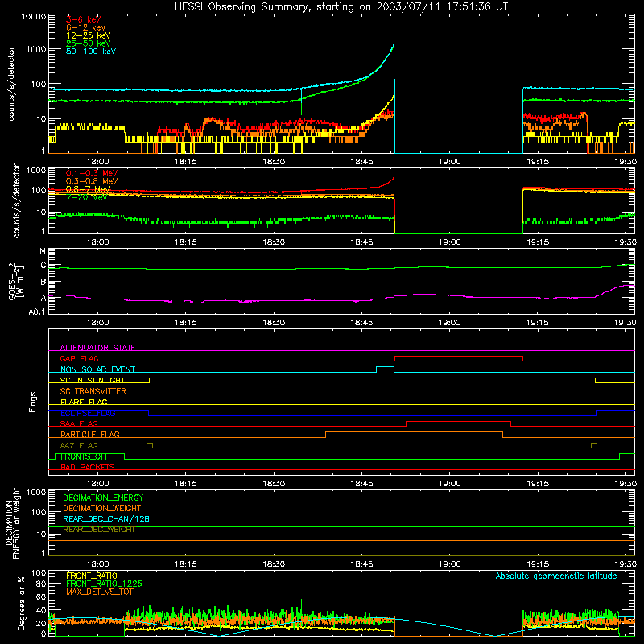Image resolution: width=644 pixels, height=644 pixels.
Task: Click the ECLIPSE_FLAG label
Action: coord(88,413)
